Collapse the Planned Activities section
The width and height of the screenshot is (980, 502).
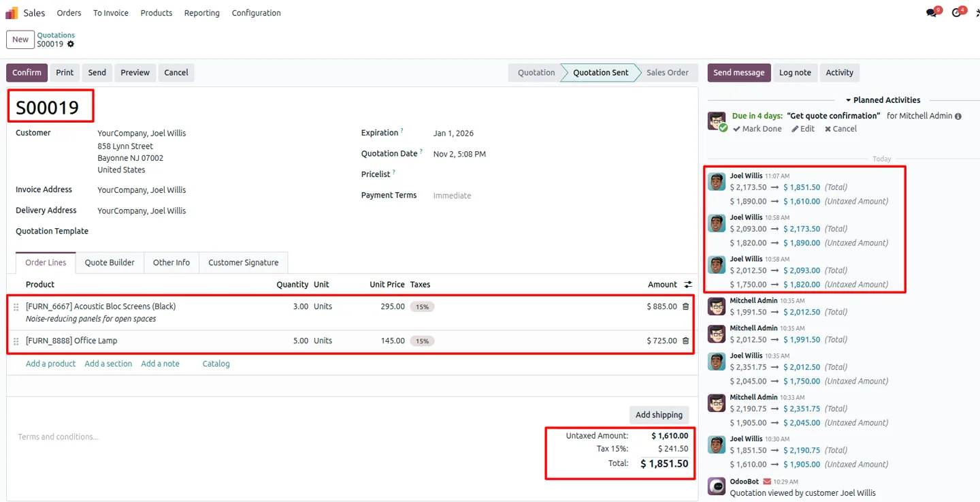883,100
